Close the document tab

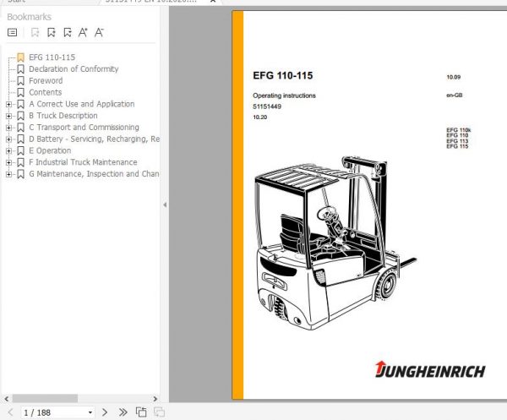[x=213, y=1]
